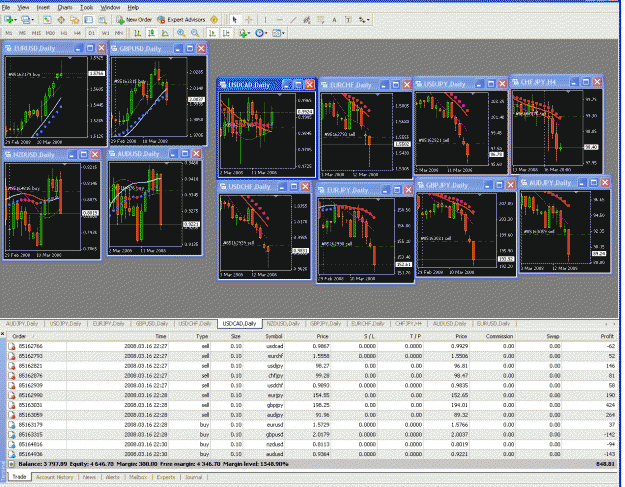Expand the arrows tool dropdown arrow
Screen dimensions: 625x487
[368, 20]
